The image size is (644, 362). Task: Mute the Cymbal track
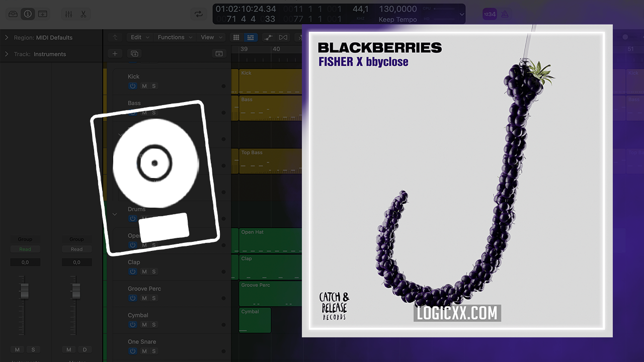pyautogui.click(x=144, y=325)
